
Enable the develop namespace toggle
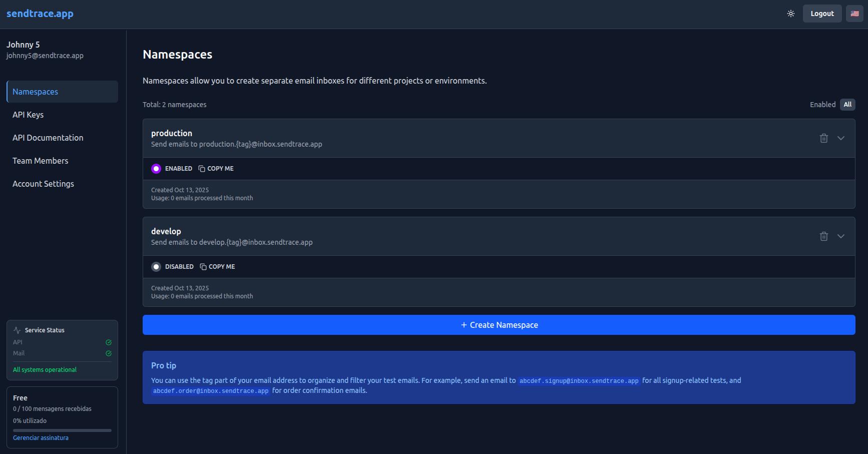(x=156, y=267)
